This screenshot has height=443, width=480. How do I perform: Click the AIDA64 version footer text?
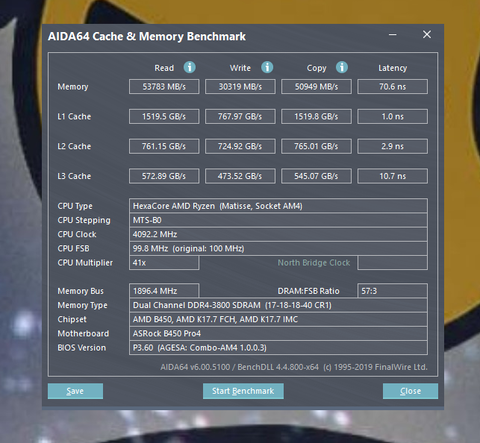point(294,367)
